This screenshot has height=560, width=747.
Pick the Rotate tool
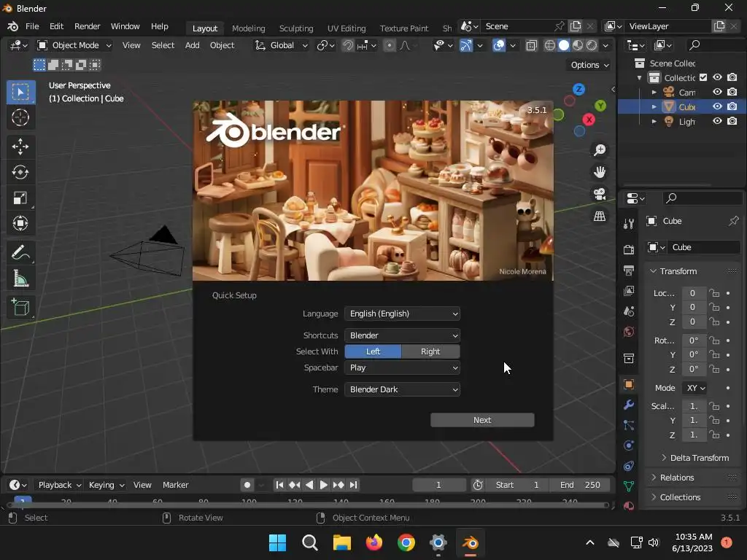(20, 172)
